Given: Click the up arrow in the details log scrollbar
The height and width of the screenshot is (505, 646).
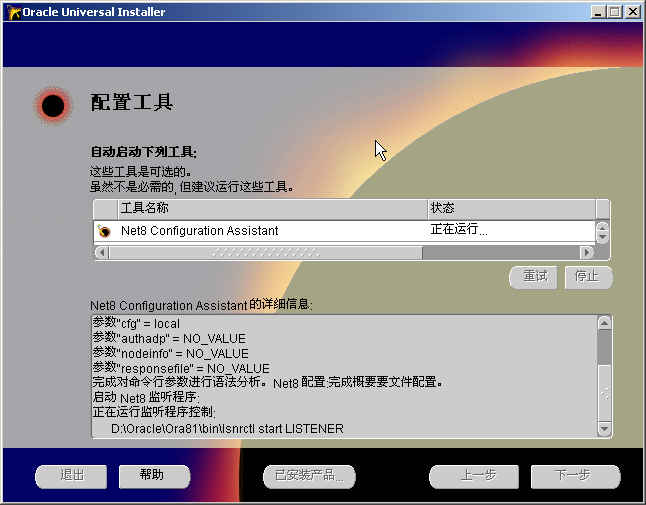Looking at the screenshot, I should click(604, 323).
